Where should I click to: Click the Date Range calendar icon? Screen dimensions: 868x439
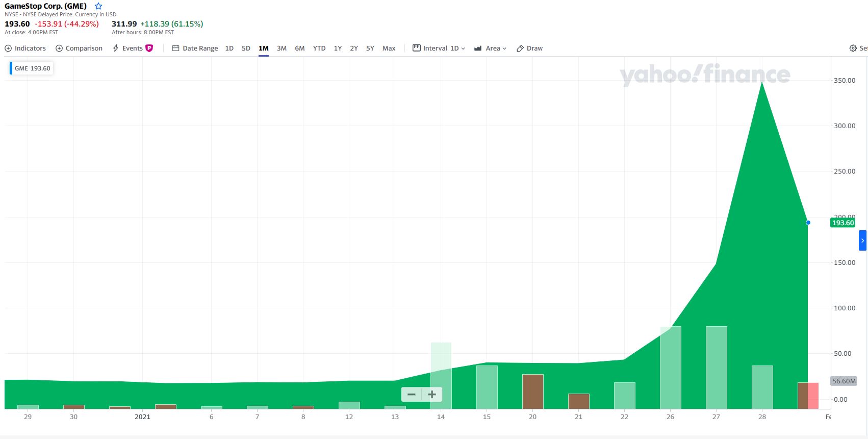tap(175, 48)
